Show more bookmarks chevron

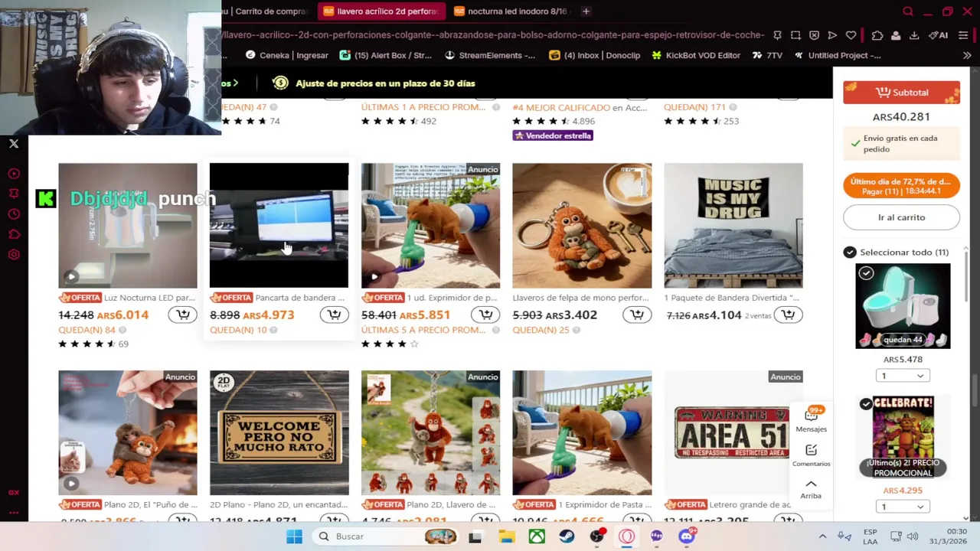pos(967,55)
